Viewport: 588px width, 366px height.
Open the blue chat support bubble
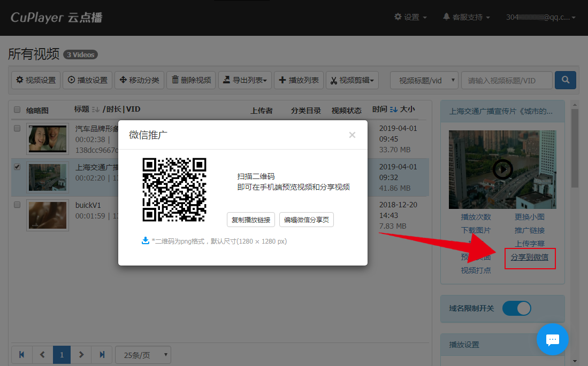(x=552, y=339)
